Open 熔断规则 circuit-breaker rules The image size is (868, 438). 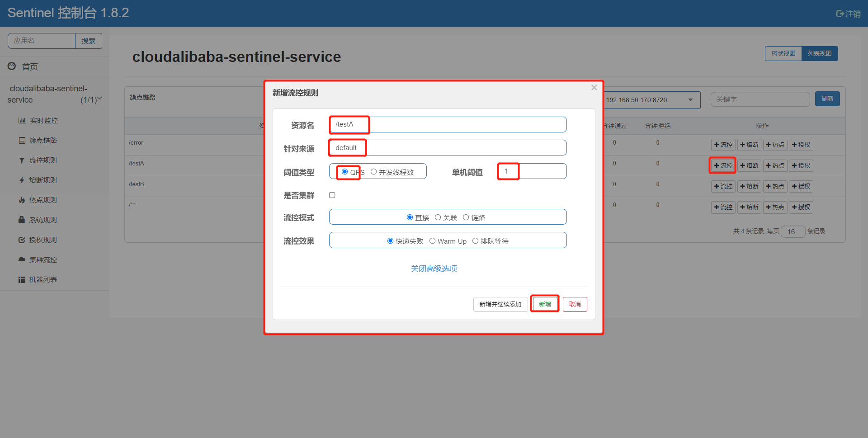click(x=43, y=180)
